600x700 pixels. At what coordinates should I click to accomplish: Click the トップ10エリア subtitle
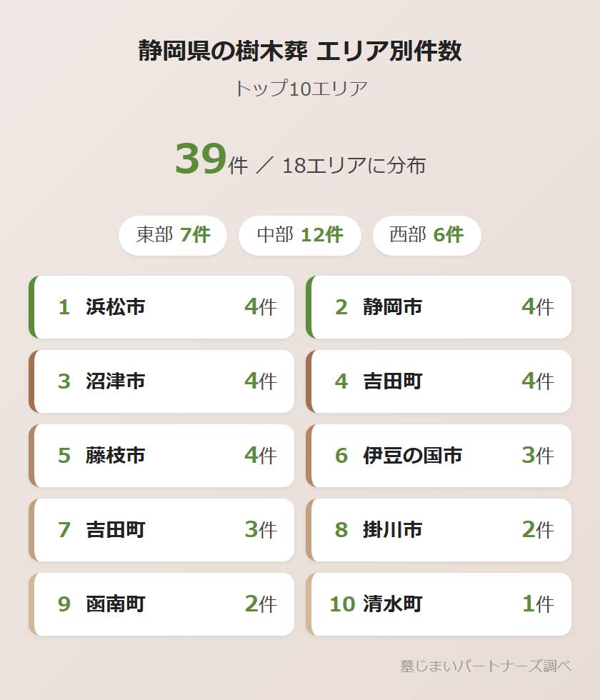point(300,89)
